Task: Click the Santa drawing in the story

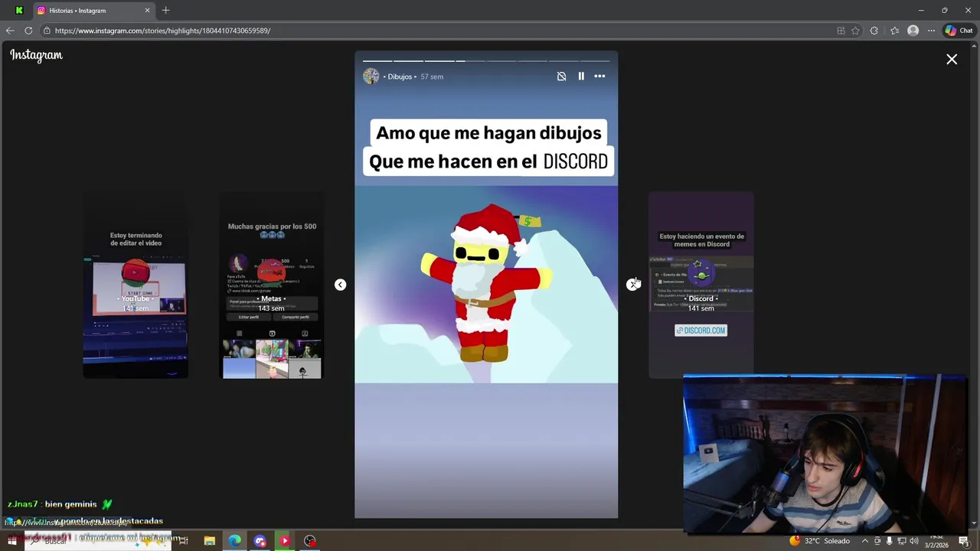Action: coord(485,285)
